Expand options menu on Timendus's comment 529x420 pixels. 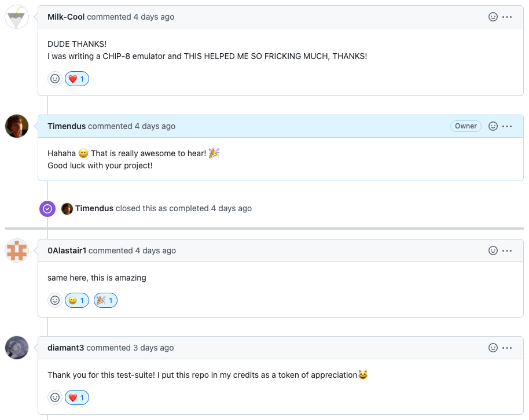[x=508, y=126]
